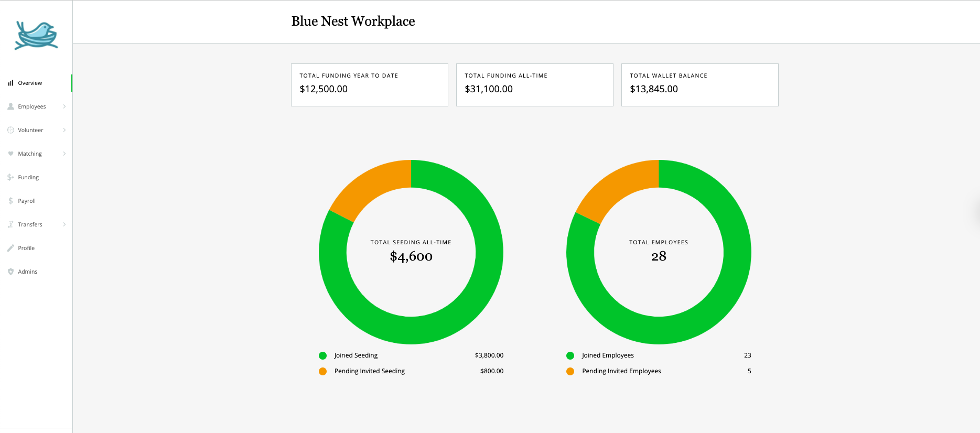The image size is (980, 433).
Task: Expand the Volunteer submenu chevron
Action: [x=64, y=130]
